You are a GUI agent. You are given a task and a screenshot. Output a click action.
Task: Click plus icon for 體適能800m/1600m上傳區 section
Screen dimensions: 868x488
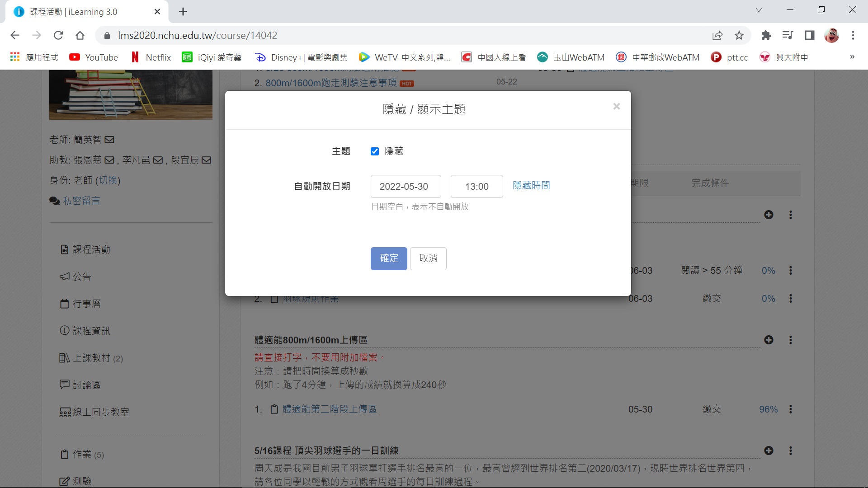[x=769, y=340]
